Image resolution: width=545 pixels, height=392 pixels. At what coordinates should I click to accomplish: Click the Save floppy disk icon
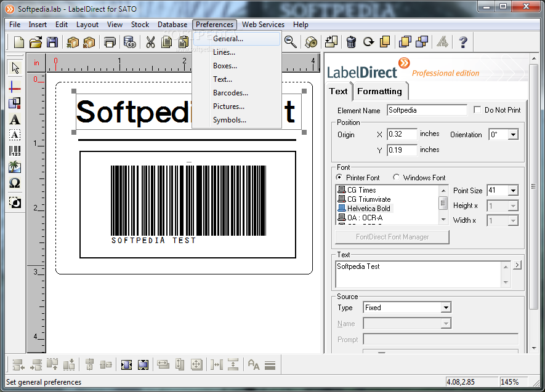click(52, 42)
